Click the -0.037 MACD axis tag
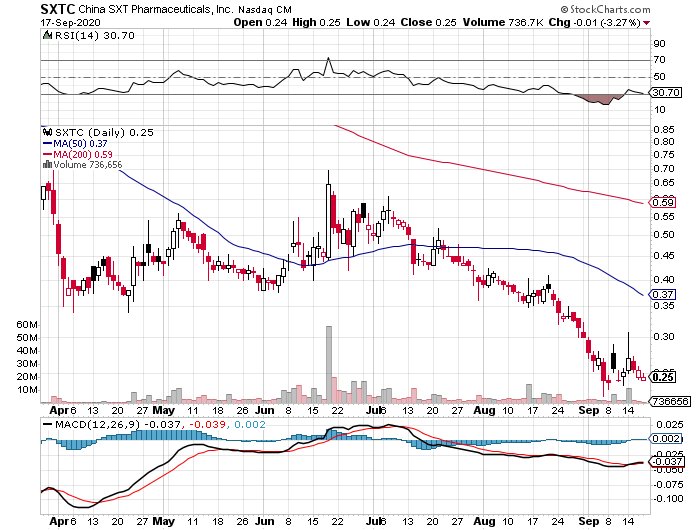700x530 pixels. click(667, 462)
